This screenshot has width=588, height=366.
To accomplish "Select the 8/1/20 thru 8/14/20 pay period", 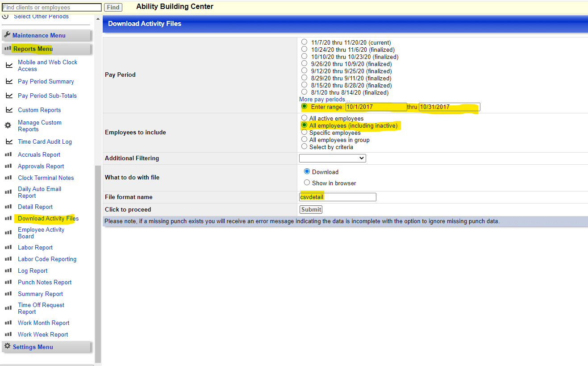I will click(x=304, y=92).
